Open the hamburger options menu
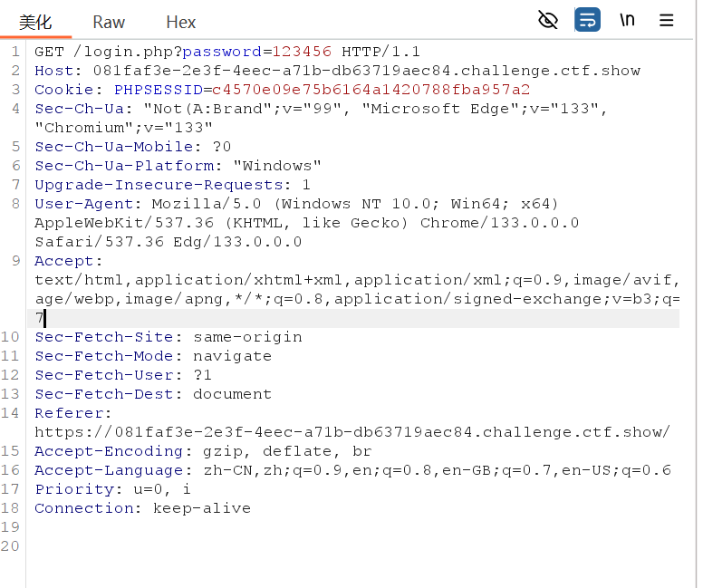 coord(667,20)
